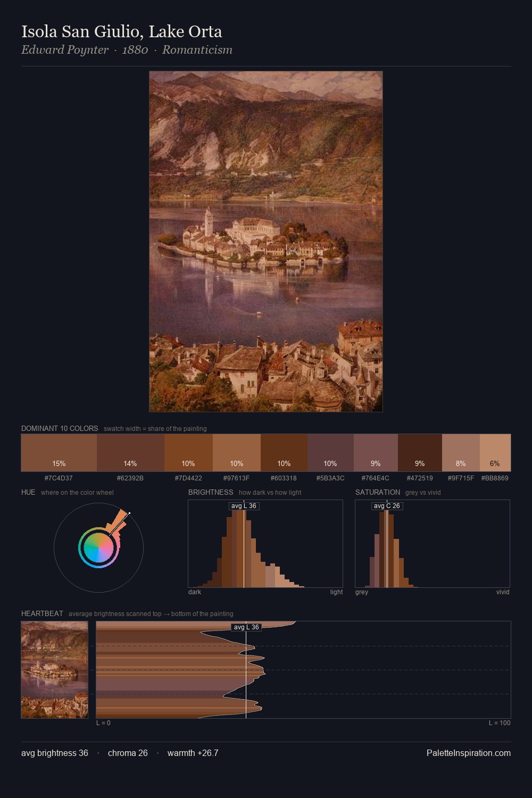Click the 'BRIGHTNESS' section heading
This screenshot has width=532, height=798.
211,493
